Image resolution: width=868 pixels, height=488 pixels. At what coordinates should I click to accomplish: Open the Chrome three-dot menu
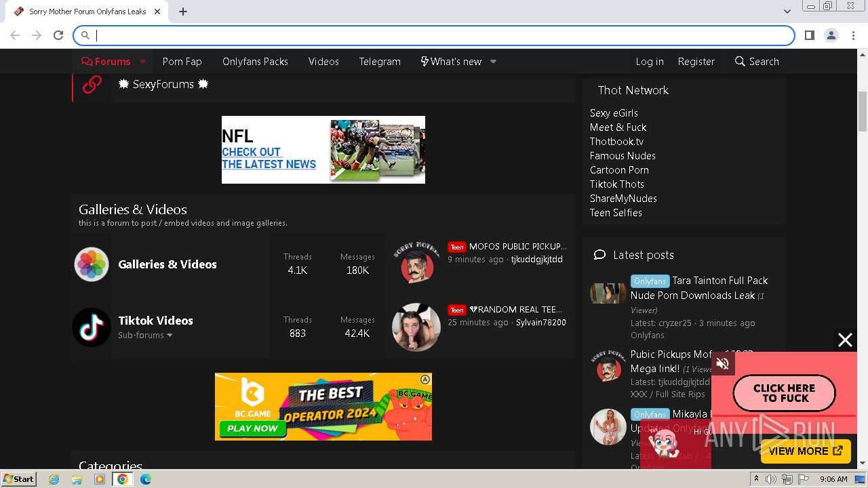pyautogui.click(x=853, y=35)
